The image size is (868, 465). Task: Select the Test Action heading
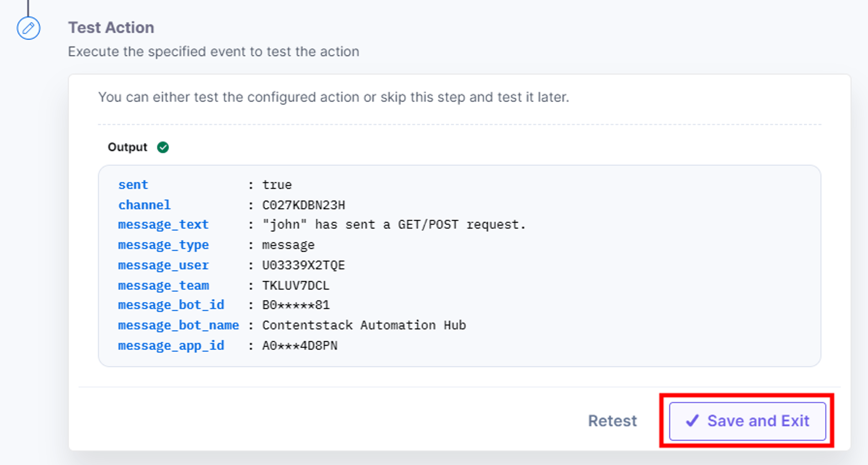[x=111, y=27]
